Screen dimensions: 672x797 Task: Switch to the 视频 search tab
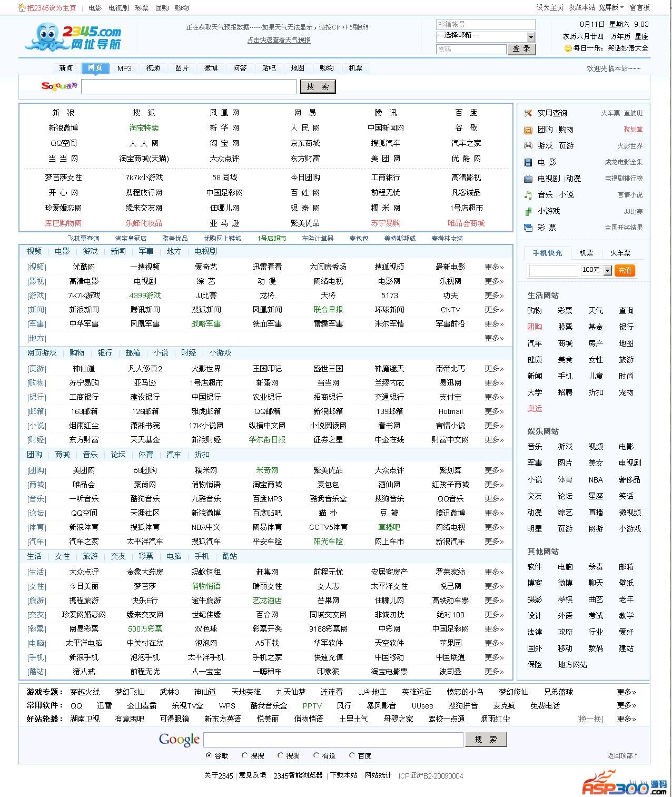(153, 68)
